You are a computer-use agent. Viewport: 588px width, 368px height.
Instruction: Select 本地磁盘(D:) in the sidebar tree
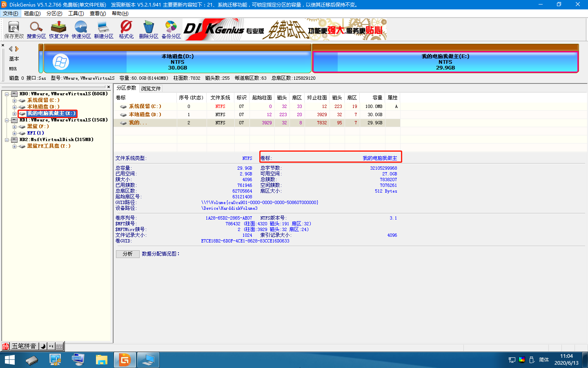(41, 106)
